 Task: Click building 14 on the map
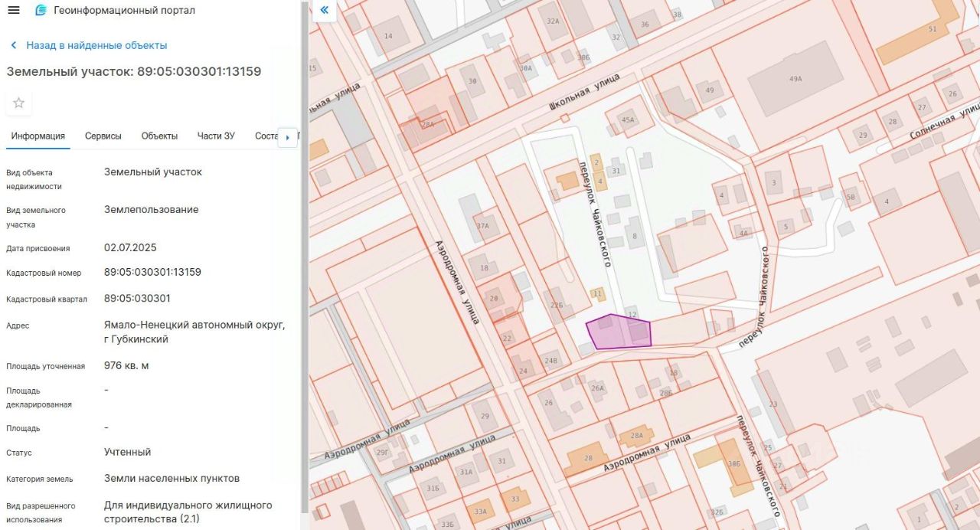387,36
